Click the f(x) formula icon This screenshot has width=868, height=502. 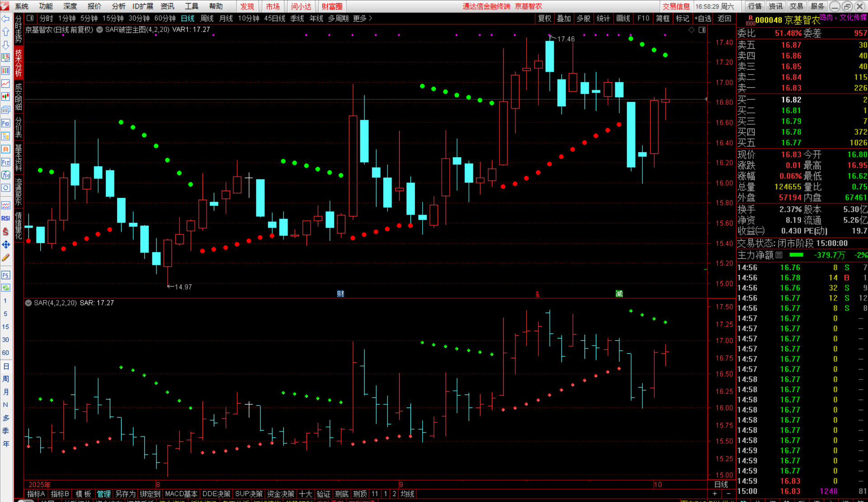point(5,175)
